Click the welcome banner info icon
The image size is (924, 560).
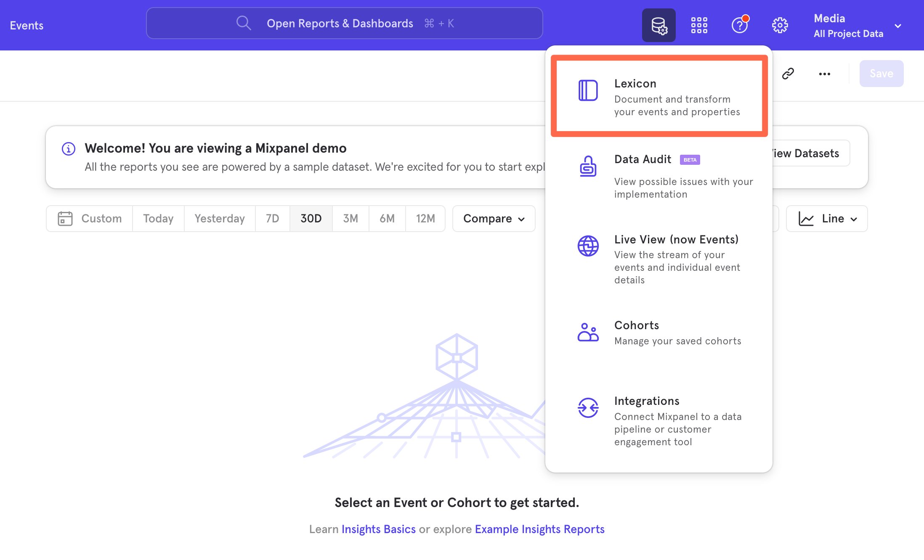(x=69, y=148)
